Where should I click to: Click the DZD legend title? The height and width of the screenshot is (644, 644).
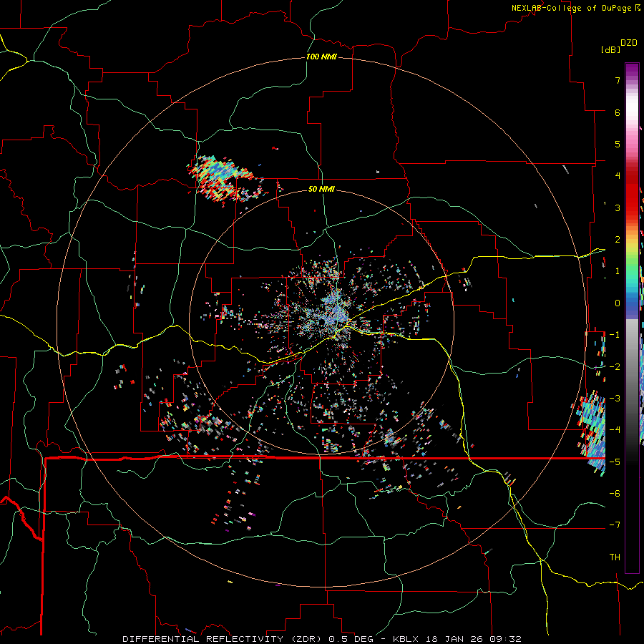tap(629, 43)
